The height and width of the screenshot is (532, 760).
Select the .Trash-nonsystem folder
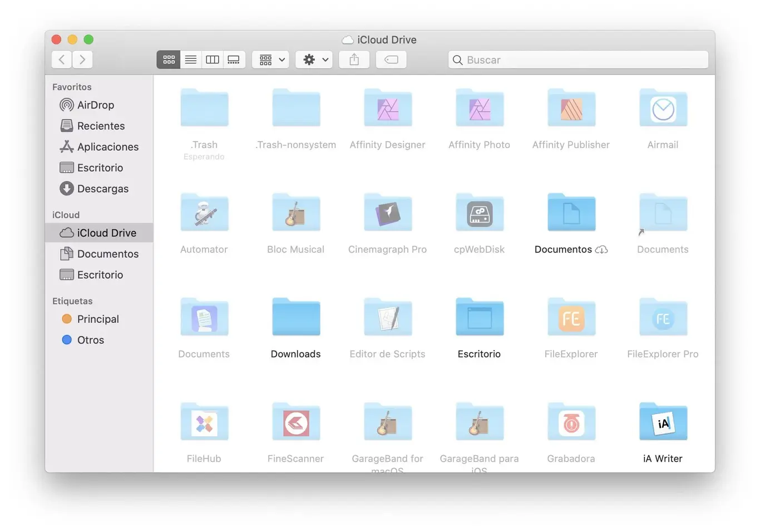[x=296, y=108]
